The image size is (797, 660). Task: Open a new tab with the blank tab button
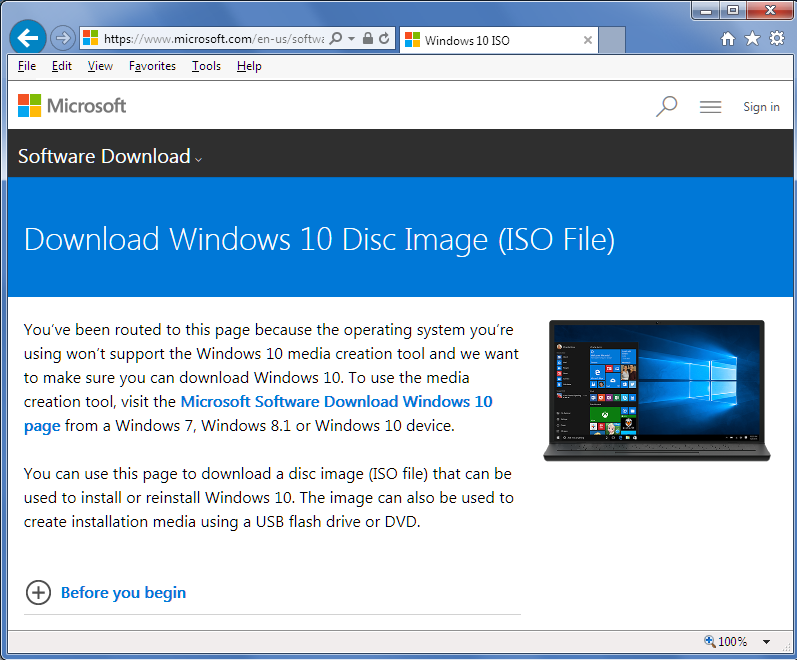pos(612,40)
